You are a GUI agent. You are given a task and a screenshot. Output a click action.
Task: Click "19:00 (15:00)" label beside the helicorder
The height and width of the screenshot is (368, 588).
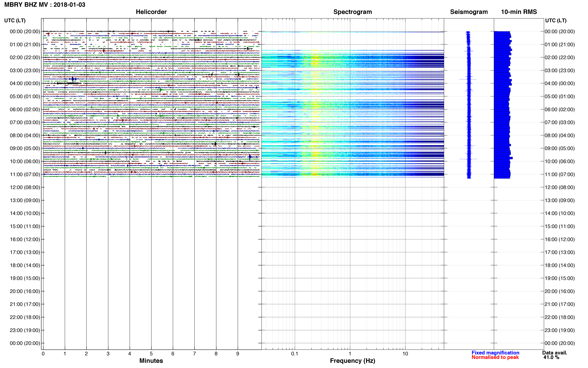click(25, 278)
